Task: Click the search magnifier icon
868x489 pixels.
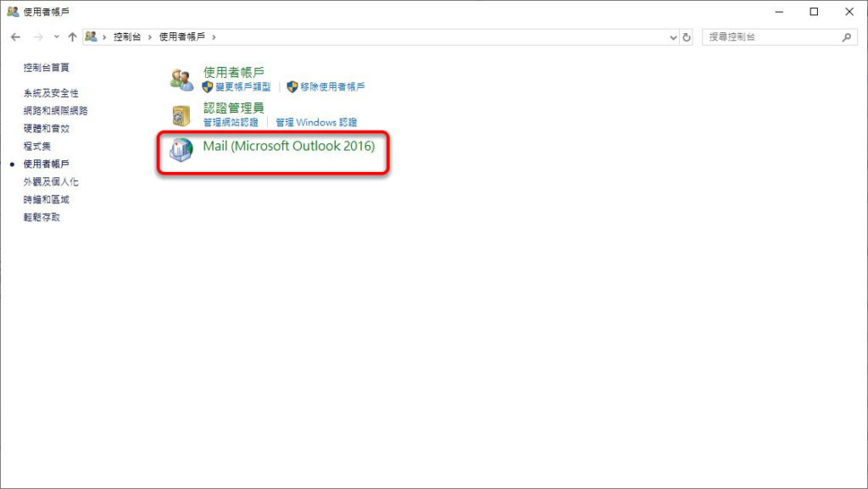Action: tap(847, 37)
